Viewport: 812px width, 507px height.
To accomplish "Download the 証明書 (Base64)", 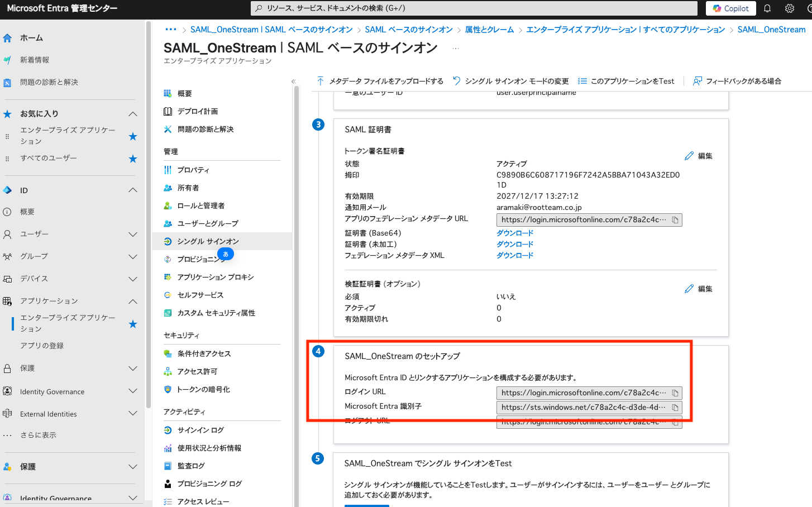I will click(x=515, y=233).
